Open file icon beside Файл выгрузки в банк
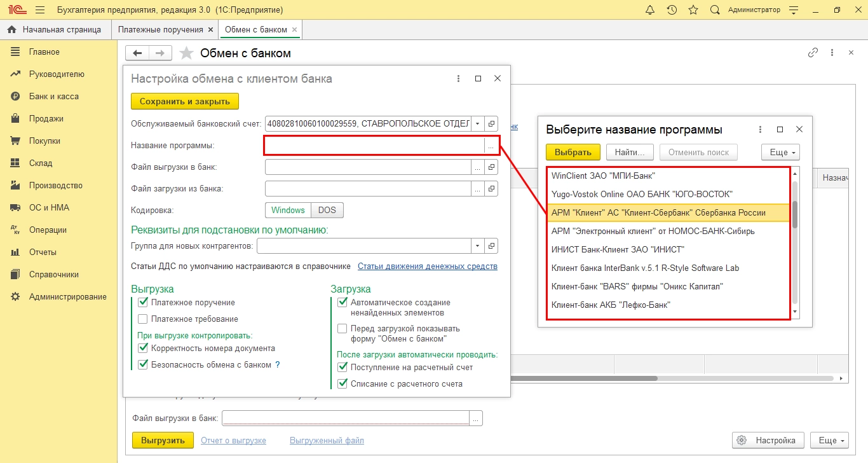Image resolution: width=868 pixels, height=463 pixels. pyautogui.click(x=492, y=167)
